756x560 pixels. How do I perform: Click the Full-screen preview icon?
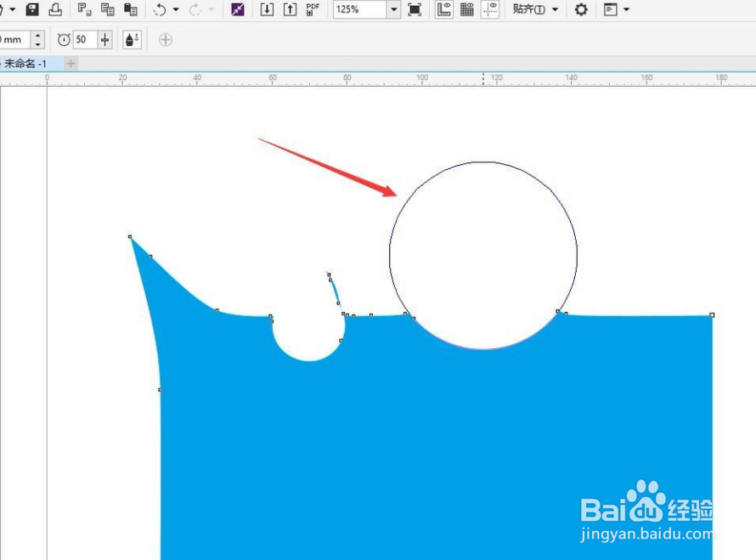(x=415, y=9)
